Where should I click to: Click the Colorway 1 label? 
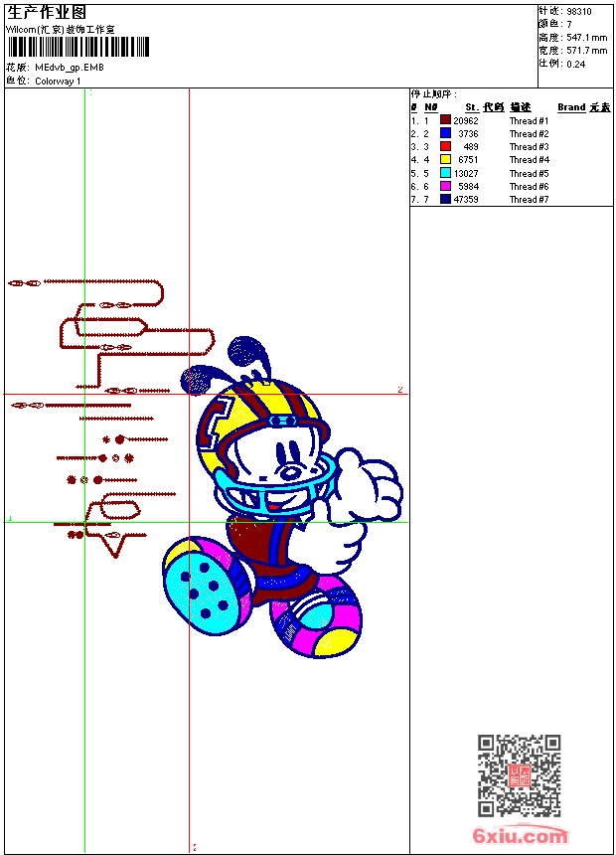pyautogui.click(x=58, y=82)
